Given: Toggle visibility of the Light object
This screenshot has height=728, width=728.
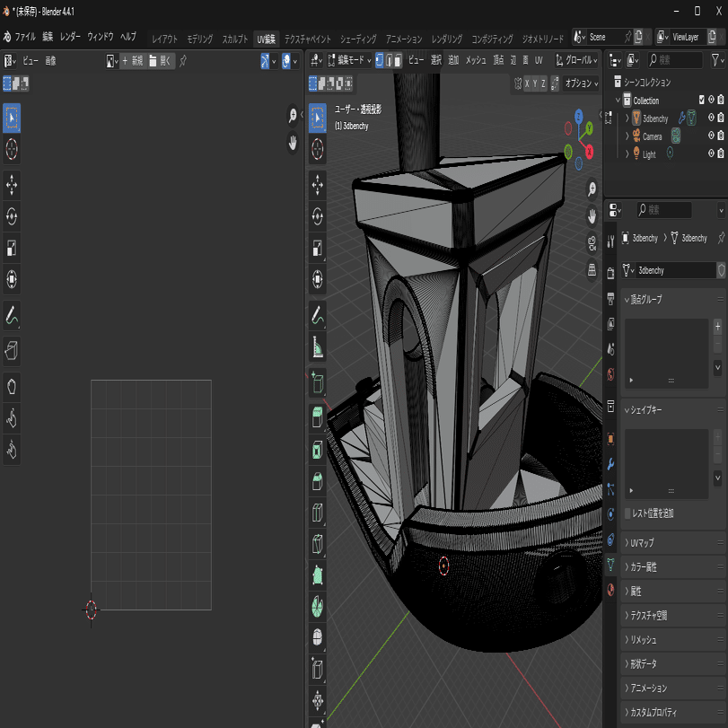Looking at the screenshot, I should coord(710,154).
